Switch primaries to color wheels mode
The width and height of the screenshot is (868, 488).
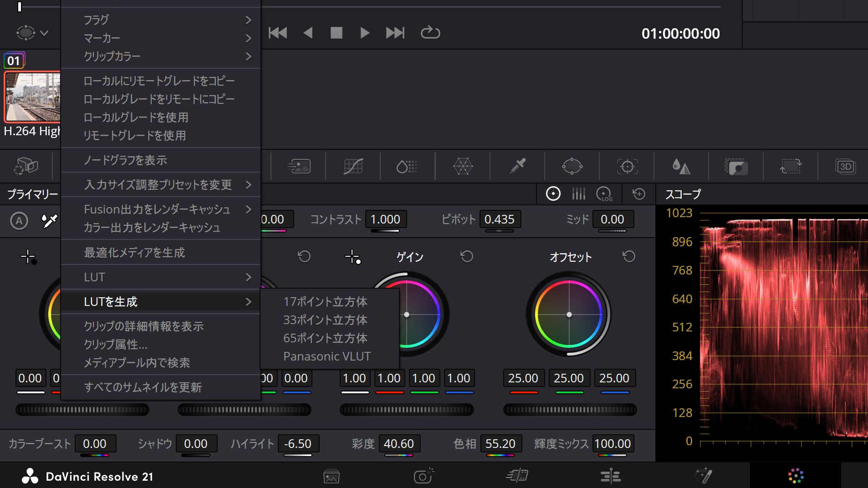(553, 194)
